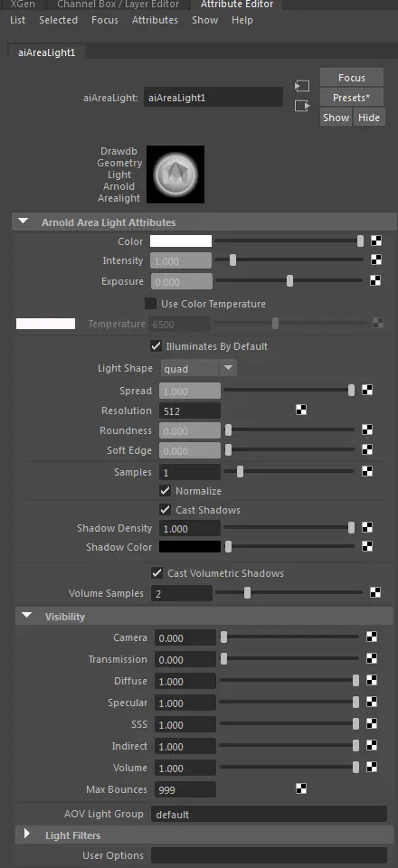Click the input connection arrow icon
The image size is (398, 868).
tap(302, 86)
